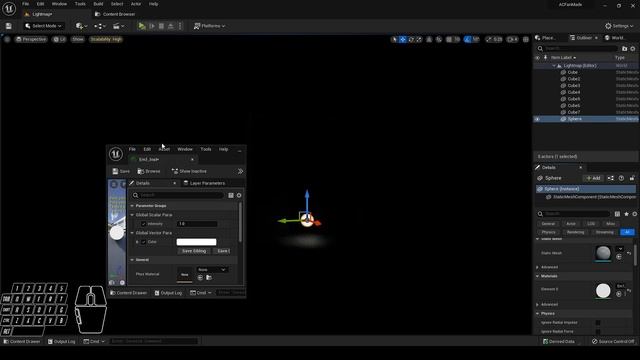Click the Details favorites star icon

[626, 213]
